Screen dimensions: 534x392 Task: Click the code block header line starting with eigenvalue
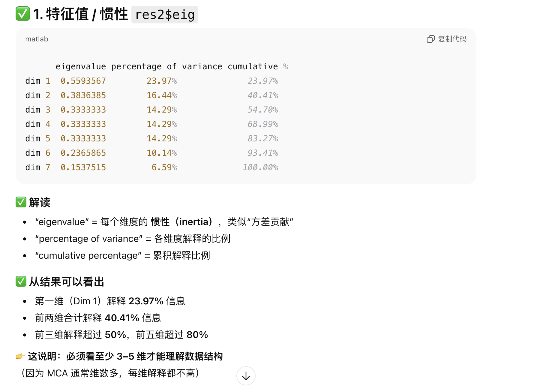pyautogui.click(x=172, y=67)
